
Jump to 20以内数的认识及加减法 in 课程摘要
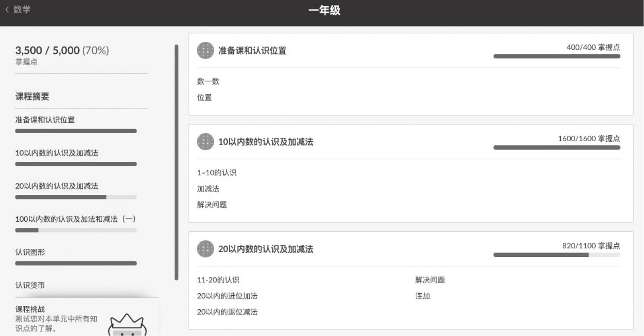coord(57,186)
